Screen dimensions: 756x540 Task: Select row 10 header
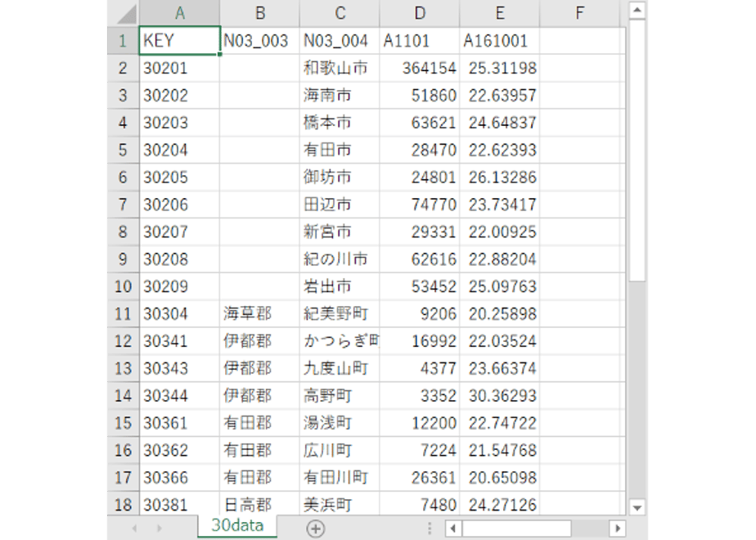(x=123, y=286)
